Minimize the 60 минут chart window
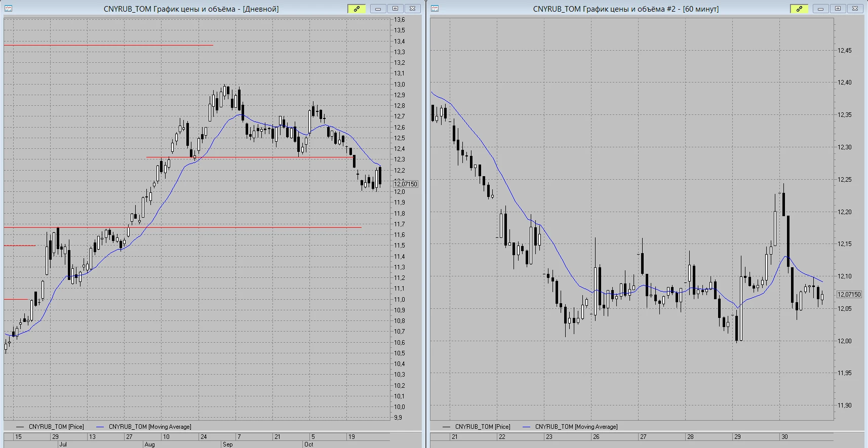 820,9
